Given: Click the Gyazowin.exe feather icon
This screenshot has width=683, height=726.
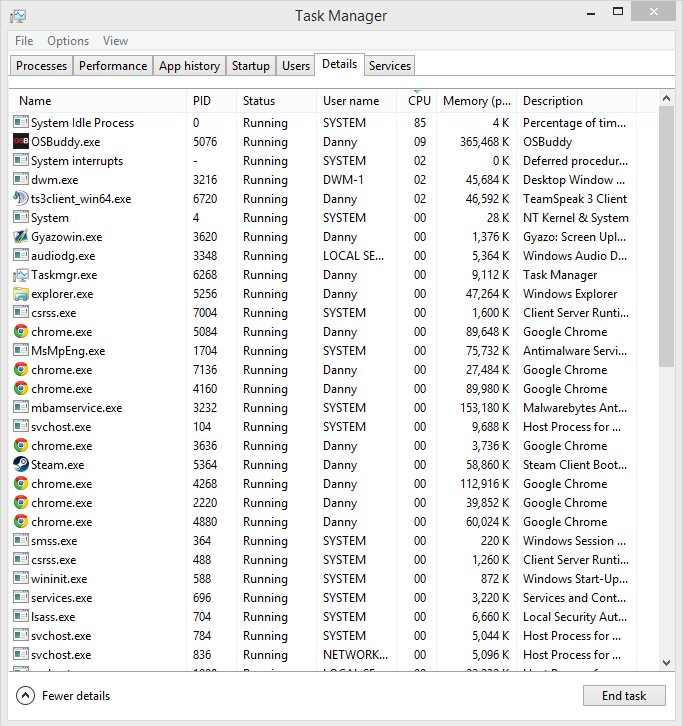Looking at the screenshot, I should click(21, 237).
